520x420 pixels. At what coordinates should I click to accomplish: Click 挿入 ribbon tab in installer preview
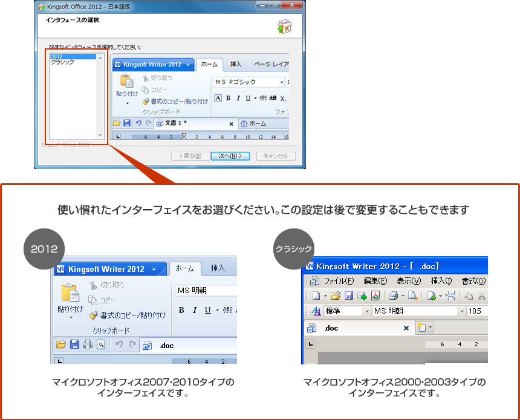click(x=235, y=64)
